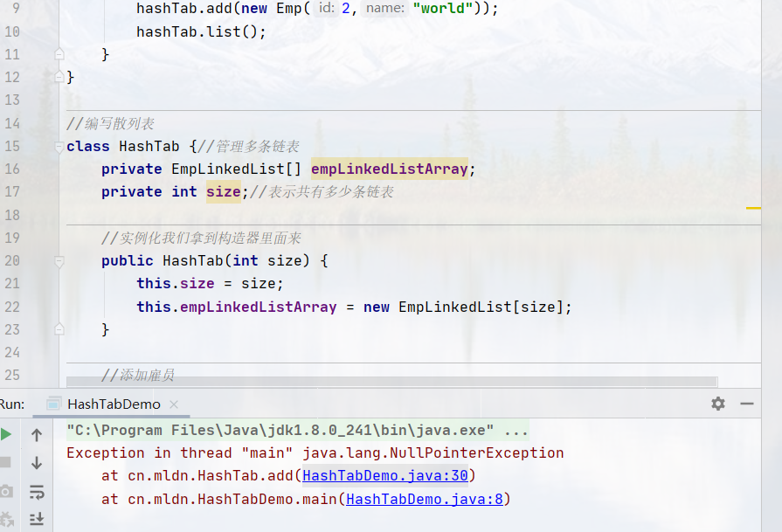This screenshot has height=532, width=782.
Task: Collapse HashTab constructor fold marker line 20
Action: point(59,261)
